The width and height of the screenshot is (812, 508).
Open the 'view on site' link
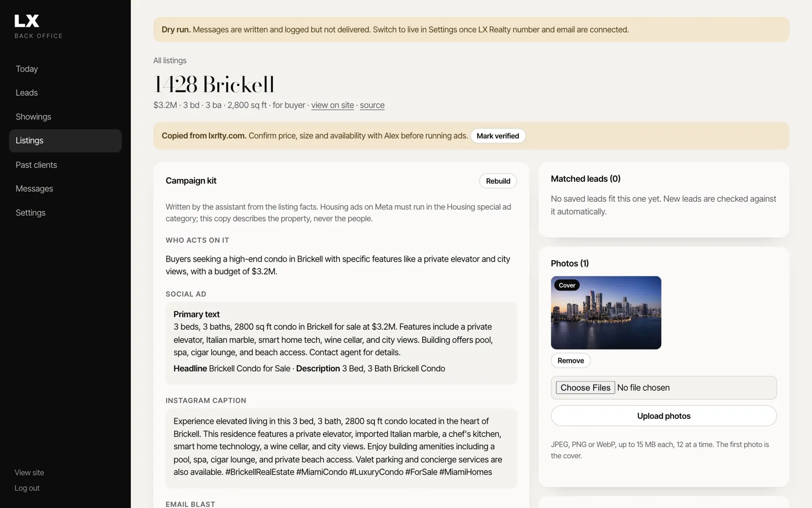[x=332, y=105]
